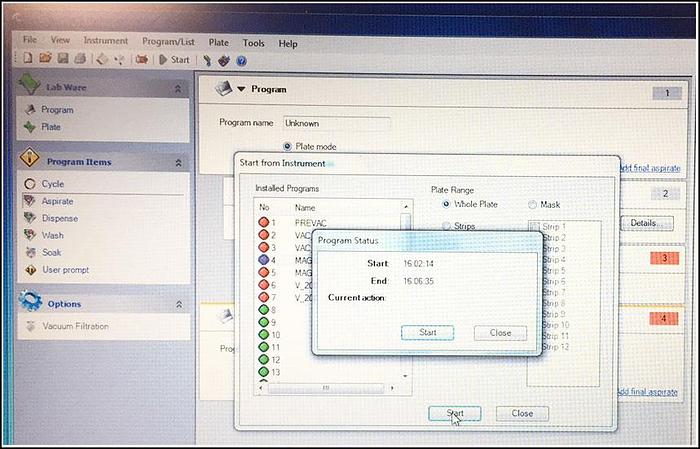Open the Instrument menu
Screen dimensions: 700x449
click(x=105, y=43)
